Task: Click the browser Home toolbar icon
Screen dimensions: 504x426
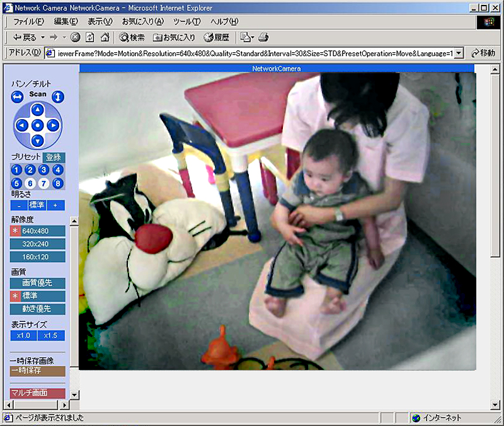Action: click(x=105, y=37)
